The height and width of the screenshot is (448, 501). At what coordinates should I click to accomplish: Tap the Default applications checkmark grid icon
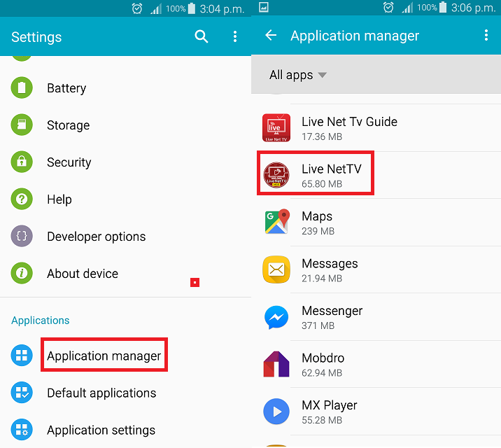point(22,393)
